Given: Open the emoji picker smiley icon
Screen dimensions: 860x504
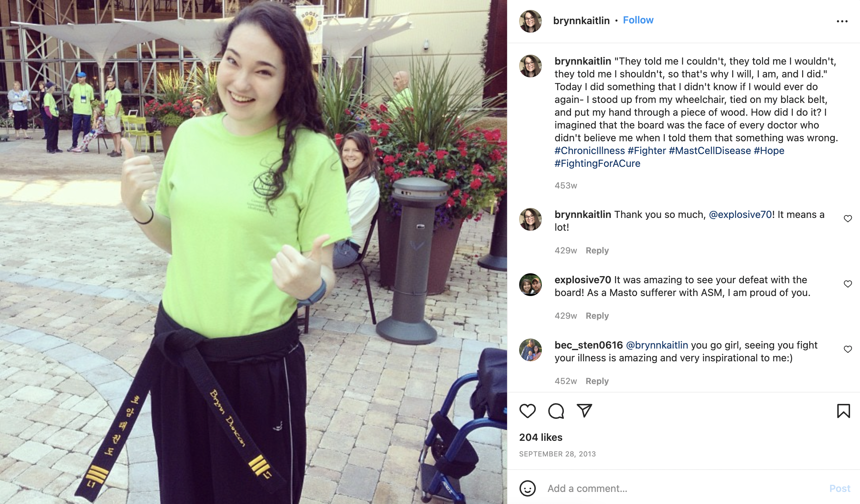Looking at the screenshot, I should (x=527, y=488).
